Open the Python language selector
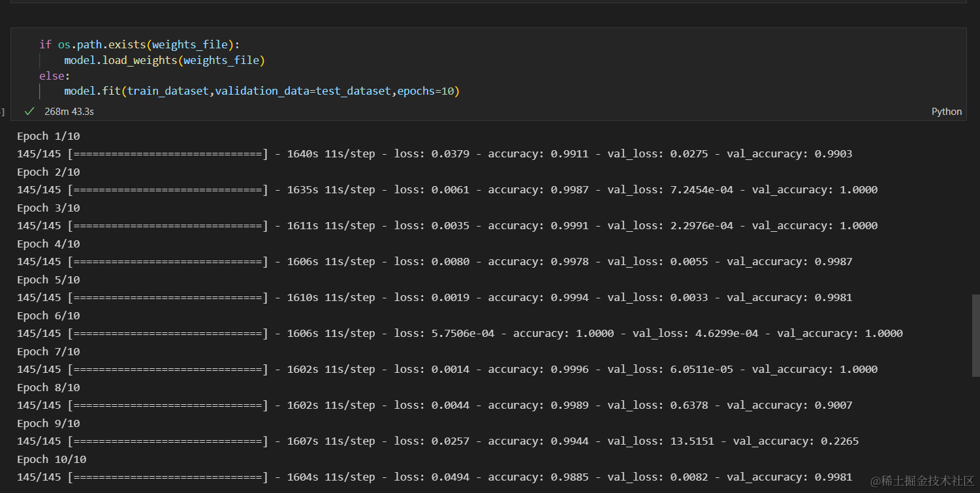The height and width of the screenshot is (493, 980). 946,112
